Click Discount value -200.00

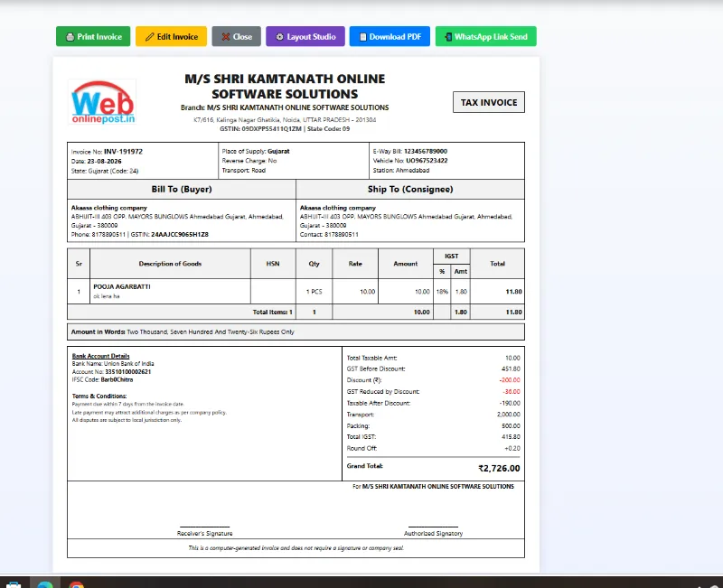(510, 380)
